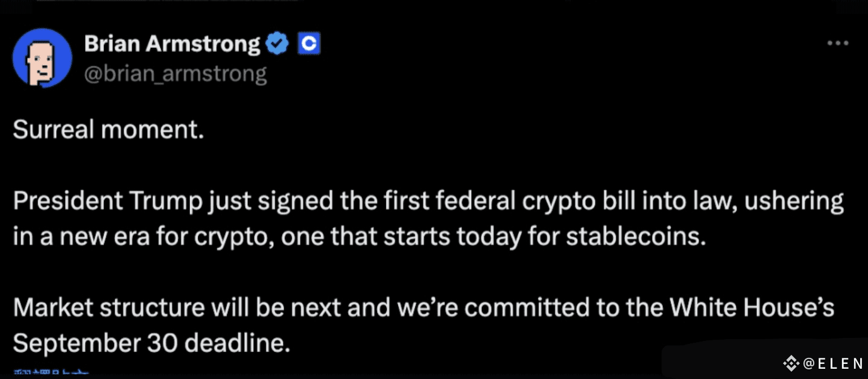This screenshot has height=379, width=868.
Task: Click the Binance logo watermark
Action: pyautogui.click(x=791, y=363)
